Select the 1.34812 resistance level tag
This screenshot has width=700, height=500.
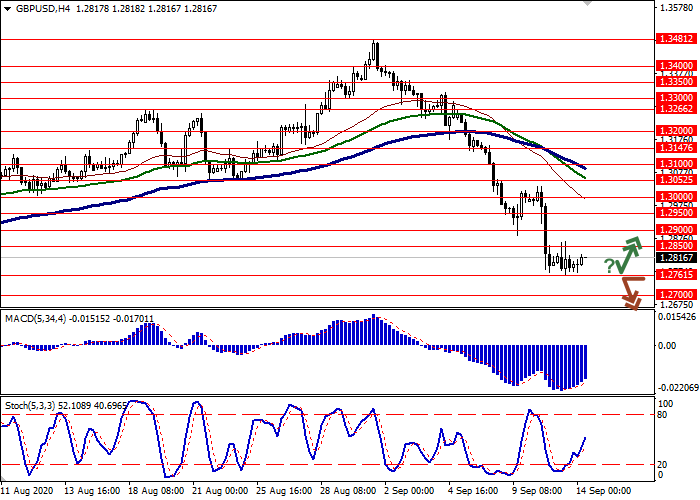pyautogui.click(x=676, y=40)
